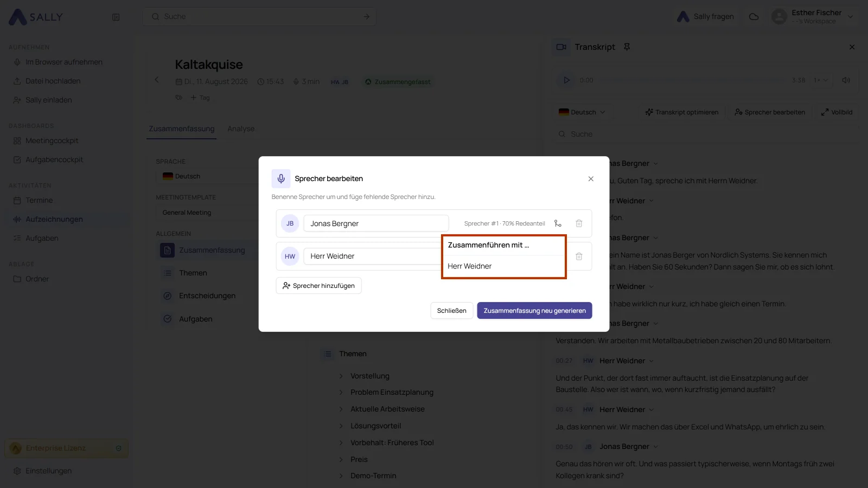Go to Termine
Screen dimensions: 868x488
(x=39, y=201)
